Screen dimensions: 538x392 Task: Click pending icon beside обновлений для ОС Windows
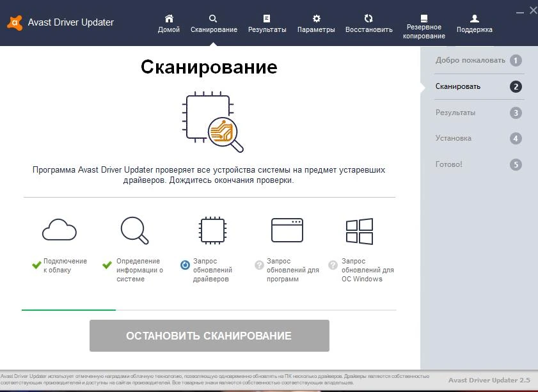point(333,265)
